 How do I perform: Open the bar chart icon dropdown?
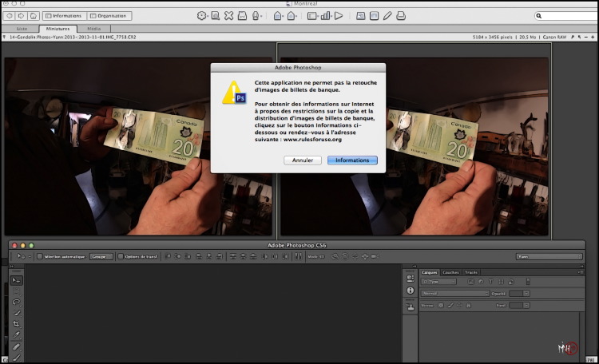point(326,16)
